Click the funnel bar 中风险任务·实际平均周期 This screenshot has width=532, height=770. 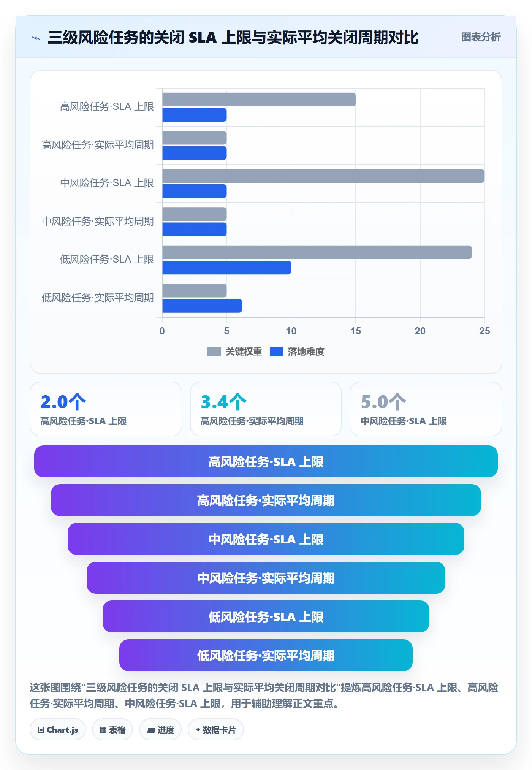tap(266, 578)
